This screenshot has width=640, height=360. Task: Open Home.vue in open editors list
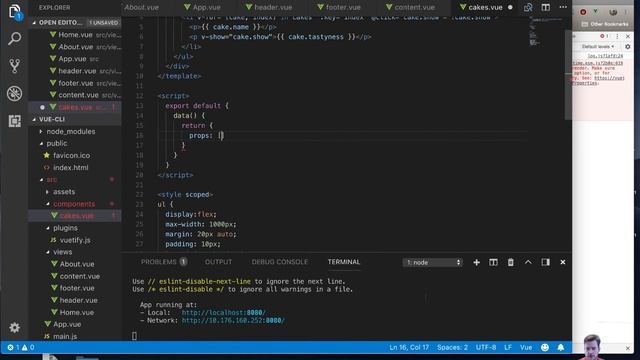coord(75,35)
